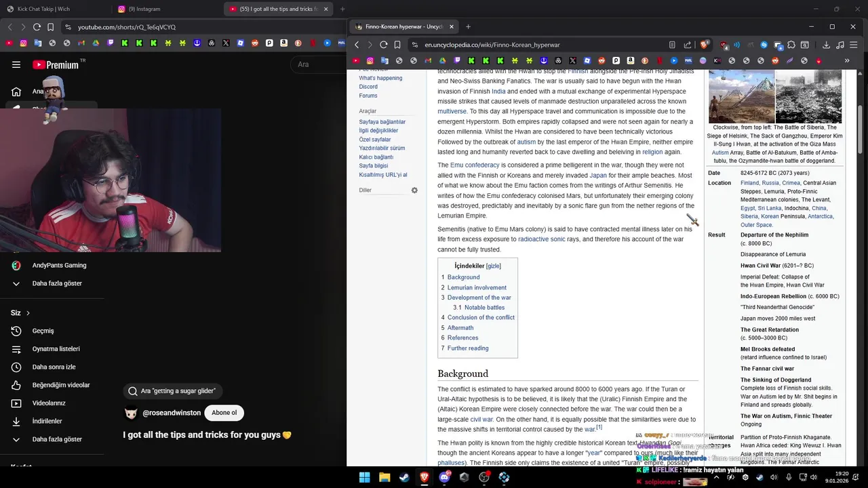This screenshot has height=488, width=868.
Task: Open the 'radioactive sonic' article link
Action: tap(542, 239)
